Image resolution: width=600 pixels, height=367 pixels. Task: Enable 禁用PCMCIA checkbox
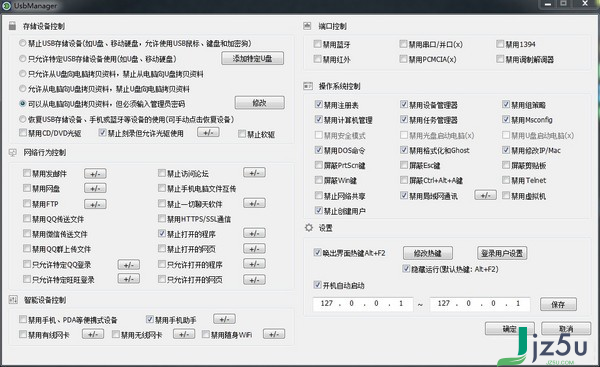403,59
